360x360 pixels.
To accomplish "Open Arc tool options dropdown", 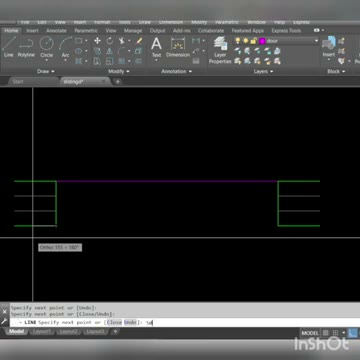I will 66,61.
